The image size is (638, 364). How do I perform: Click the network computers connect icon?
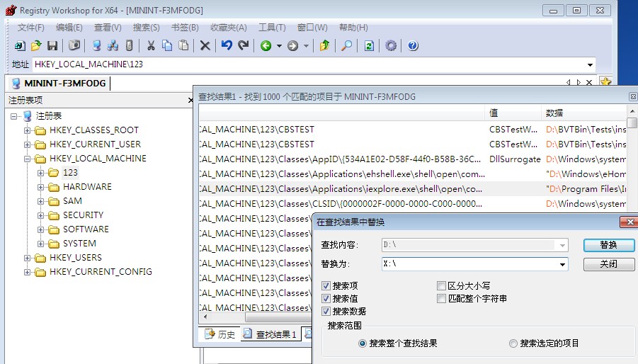click(113, 45)
